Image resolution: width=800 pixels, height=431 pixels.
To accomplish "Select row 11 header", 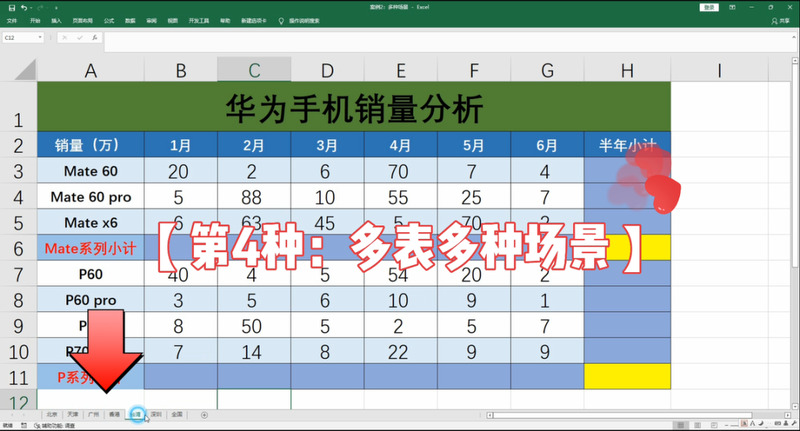I will 18,377.
